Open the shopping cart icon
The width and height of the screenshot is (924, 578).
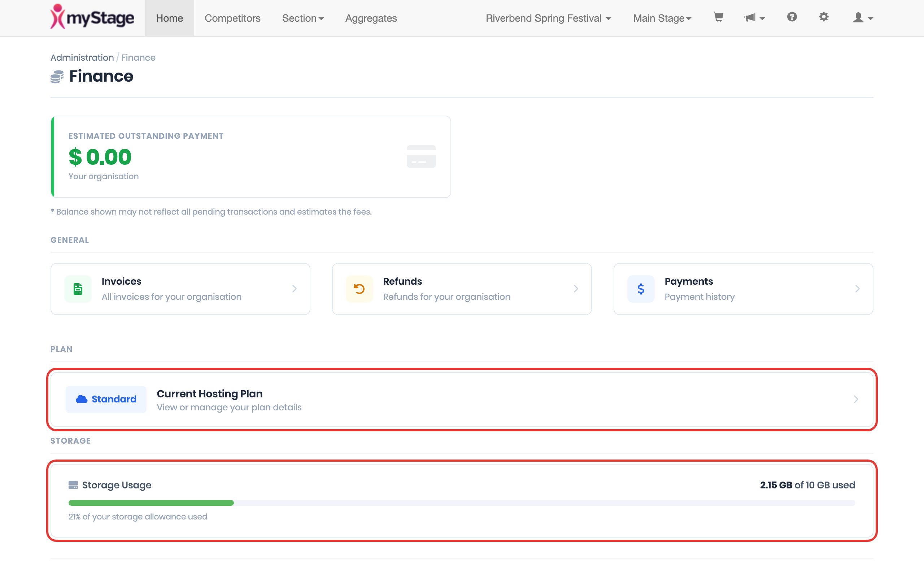(x=718, y=17)
